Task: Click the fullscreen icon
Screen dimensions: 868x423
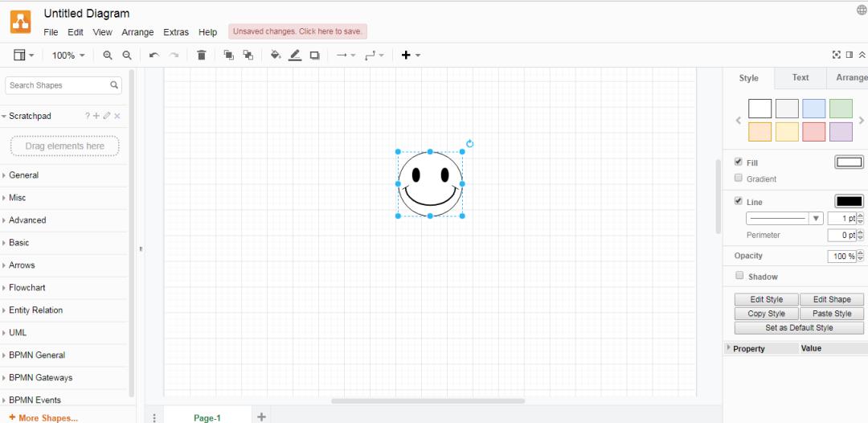Action: click(837, 55)
